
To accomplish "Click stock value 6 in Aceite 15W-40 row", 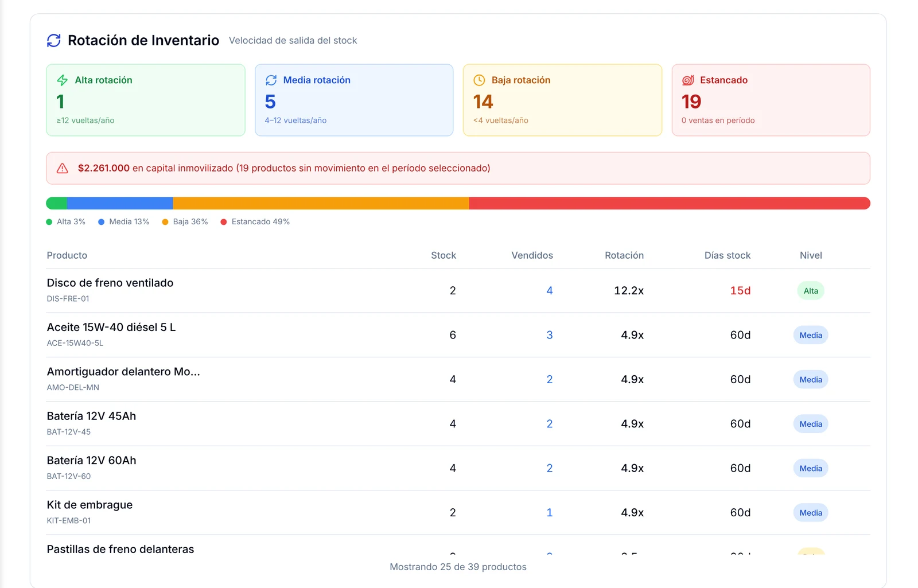I will 453,335.
